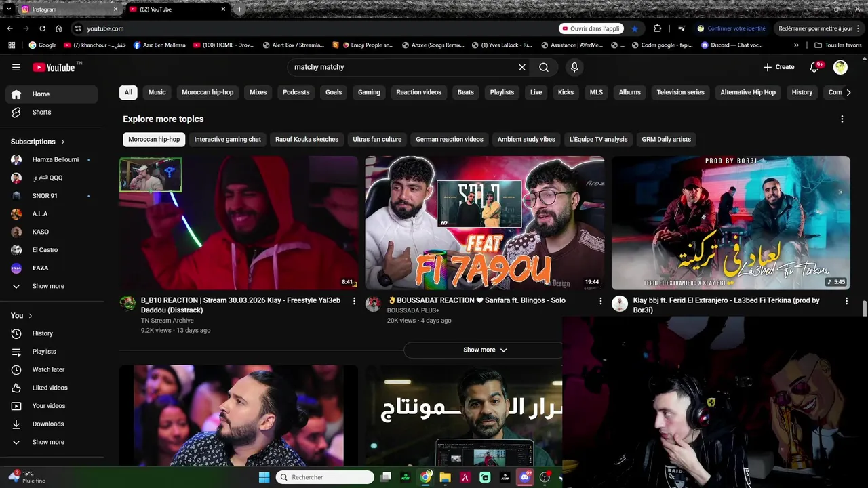868x488 pixels.
Task: Click the Create button
Action: click(x=778, y=67)
